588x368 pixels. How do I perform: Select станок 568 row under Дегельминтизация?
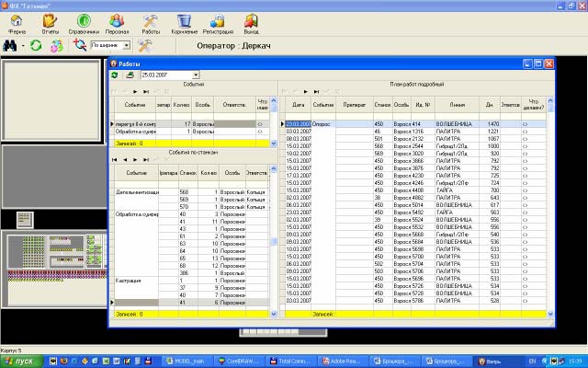[192, 192]
